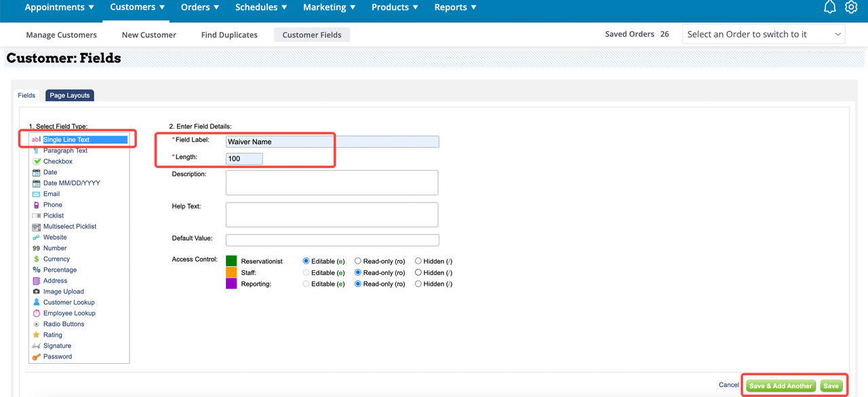The width and height of the screenshot is (868, 397).
Task: Pick the Picklist field icon
Action: coord(37,215)
